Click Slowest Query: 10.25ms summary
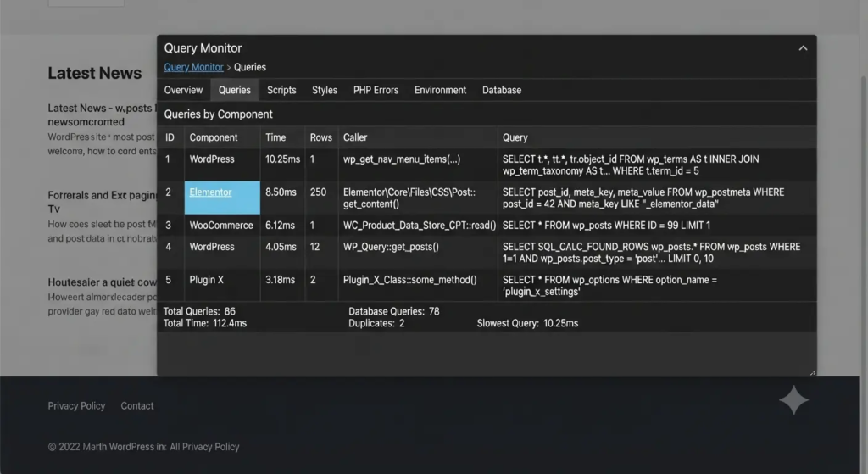 pyautogui.click(x=527, y=323)
